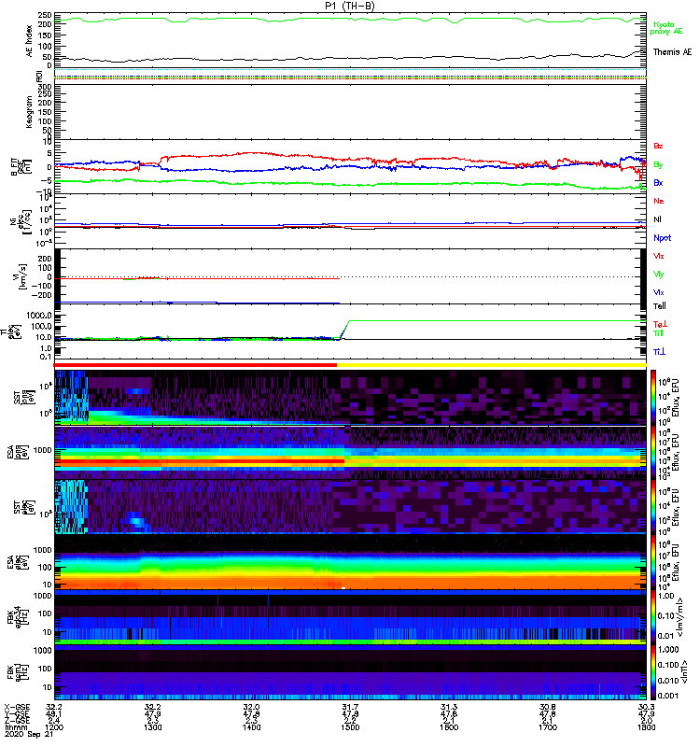The width and height of the screenshot is (700, 747).
Task: Click the blue "Vix" velocity legend label
Action: point(659,292)
